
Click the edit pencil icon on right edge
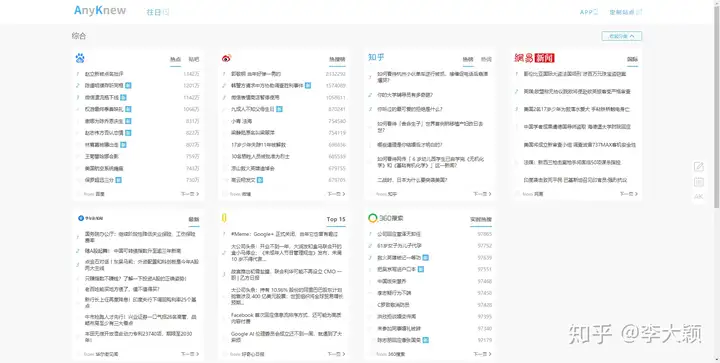698,167
